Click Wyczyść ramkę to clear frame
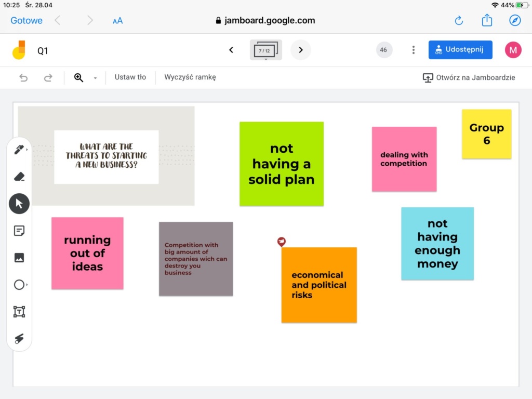 tap(190, 77)
